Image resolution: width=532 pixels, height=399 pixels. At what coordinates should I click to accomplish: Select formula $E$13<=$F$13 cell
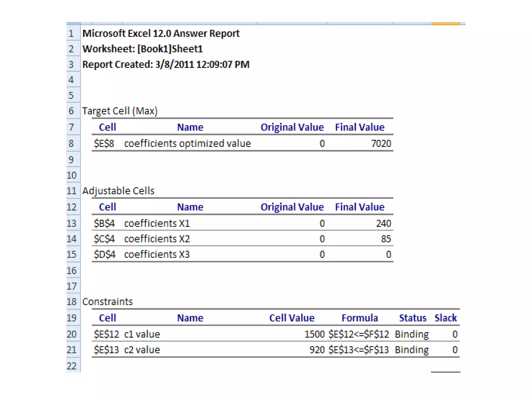359,350
